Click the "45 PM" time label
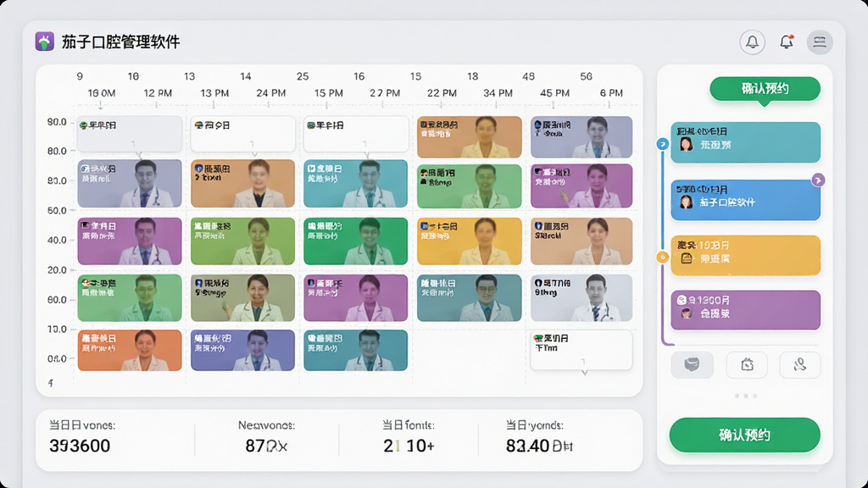Image resolution: width=868 pixels, height=488 pixels. coord(554,93)
